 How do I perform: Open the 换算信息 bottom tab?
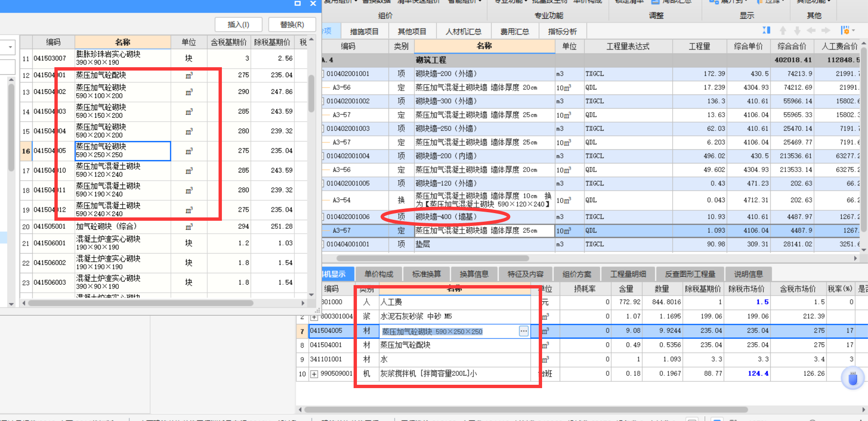click(474, 274)
